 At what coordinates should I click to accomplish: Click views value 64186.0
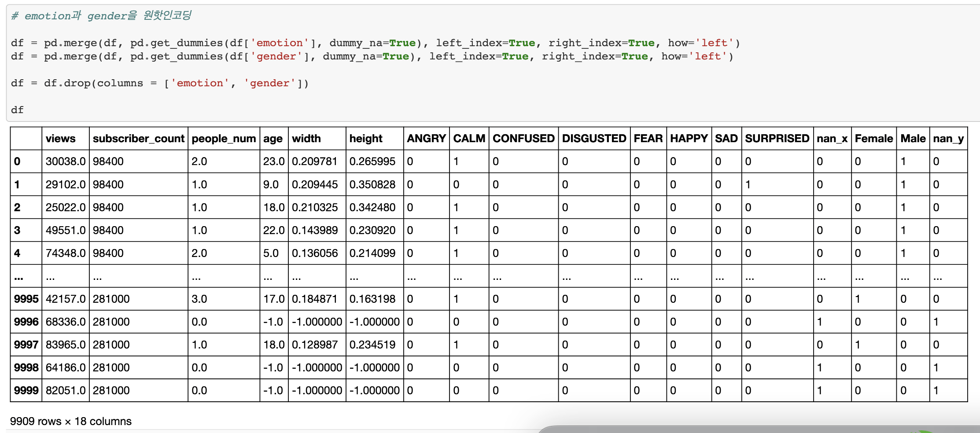pyautogui.click(x=66, y=367)
